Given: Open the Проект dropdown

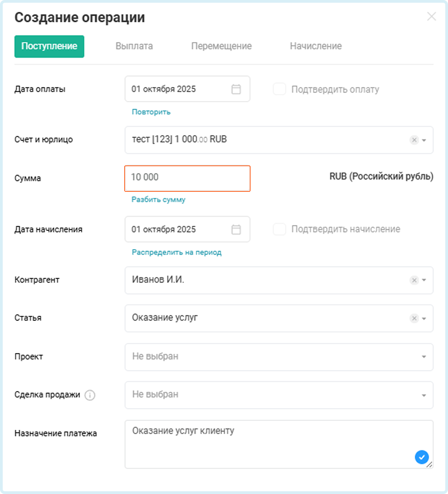Looking at the screenshot, I should click(x=424, y=357).
